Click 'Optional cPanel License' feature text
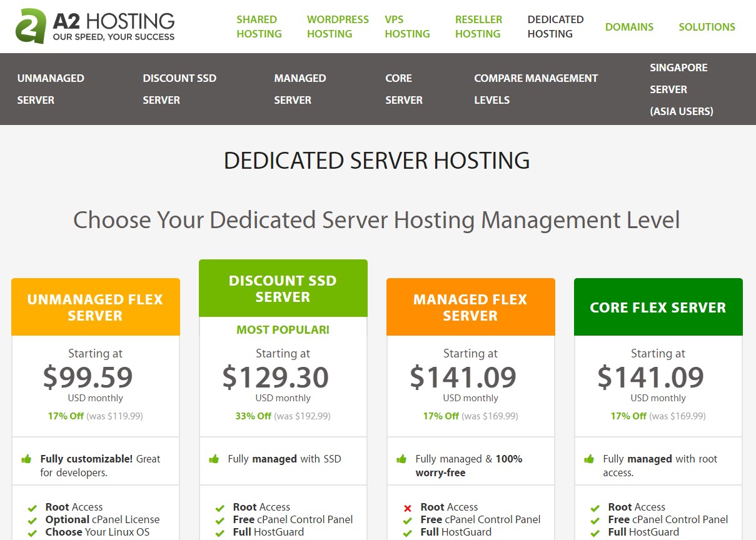 103,520
